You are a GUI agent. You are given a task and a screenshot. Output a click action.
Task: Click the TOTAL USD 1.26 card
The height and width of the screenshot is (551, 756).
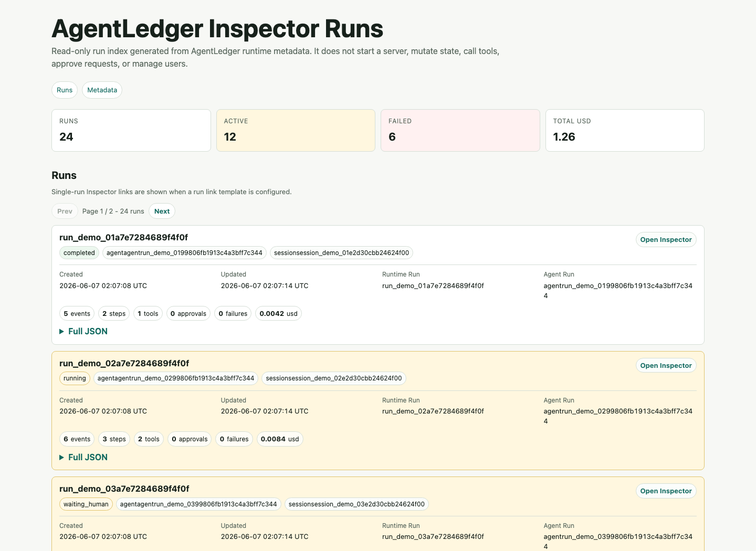point(625,131)
